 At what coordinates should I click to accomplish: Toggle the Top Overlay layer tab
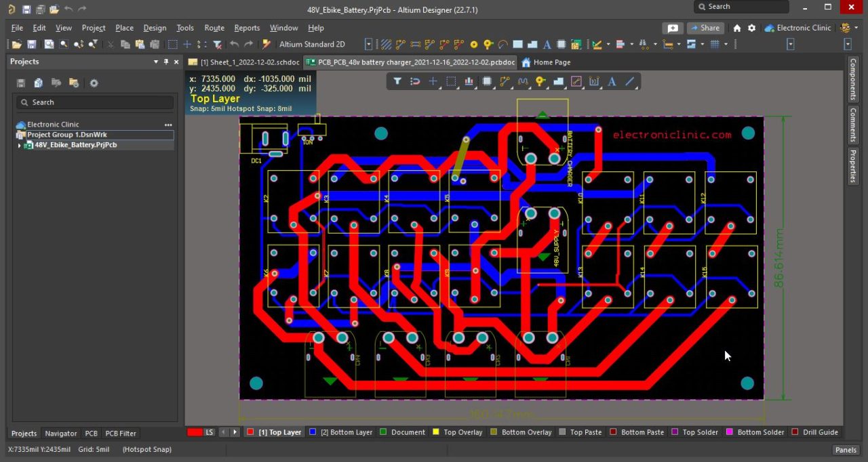point(457,432)
